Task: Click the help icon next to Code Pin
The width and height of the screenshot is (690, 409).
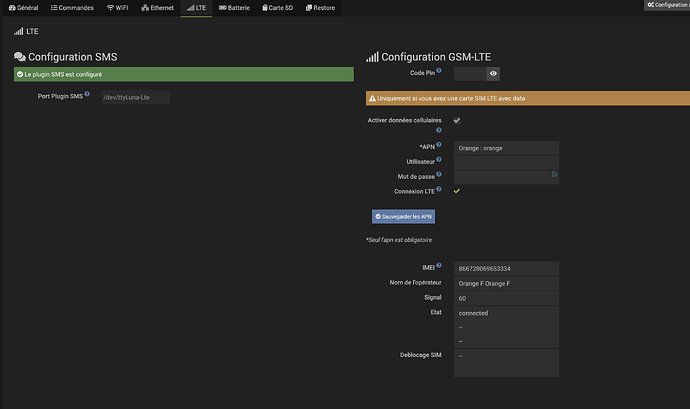Action: click(x=439, y=70)
